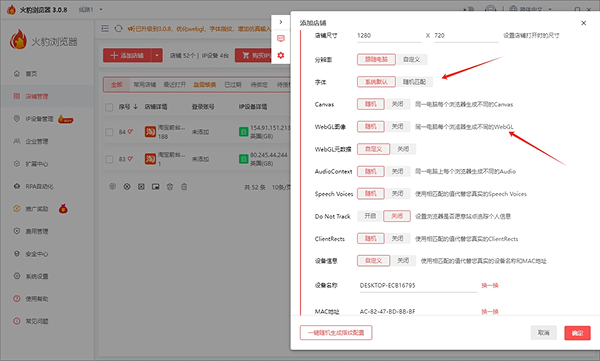Viewport: 600px width, 361px height.
Task: Tick the checkbox for store row 83
Action: pyautogui.click(x=109, y=159)
